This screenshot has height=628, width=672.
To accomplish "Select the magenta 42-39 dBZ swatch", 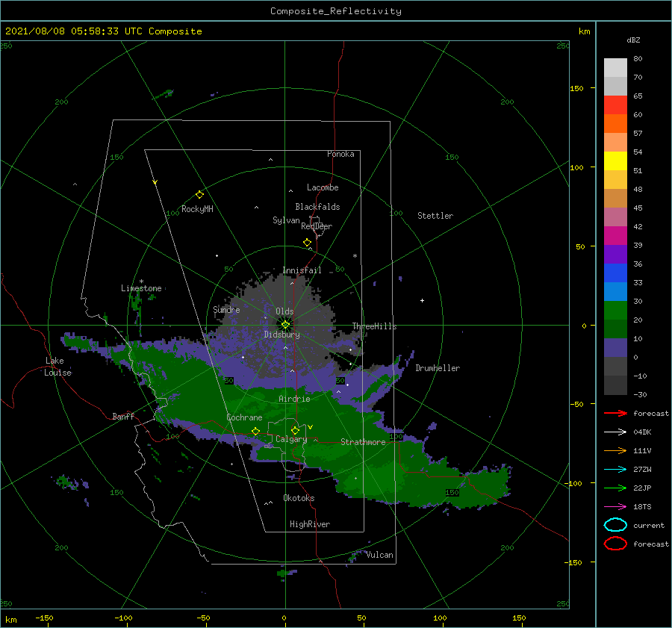I will tap(615, 235).
